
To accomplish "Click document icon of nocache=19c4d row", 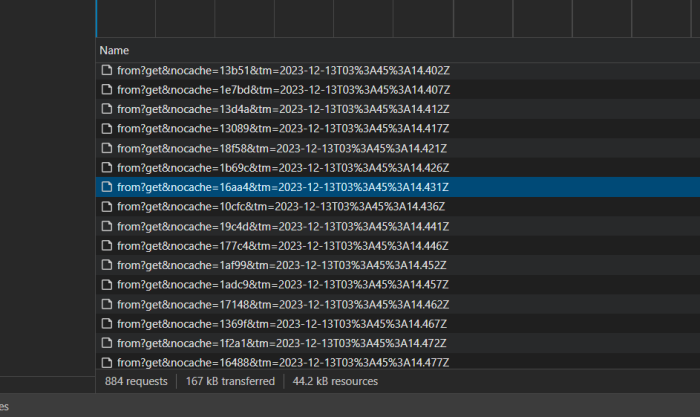I will click(x=107, y=226).
